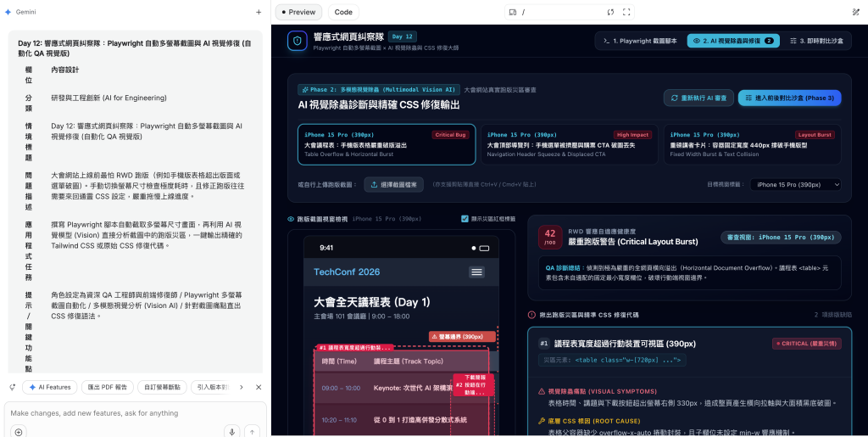This screenshot has width=868, height=437.
Task: Click the 42/100 health score badge
Action: tap(549, 237)
